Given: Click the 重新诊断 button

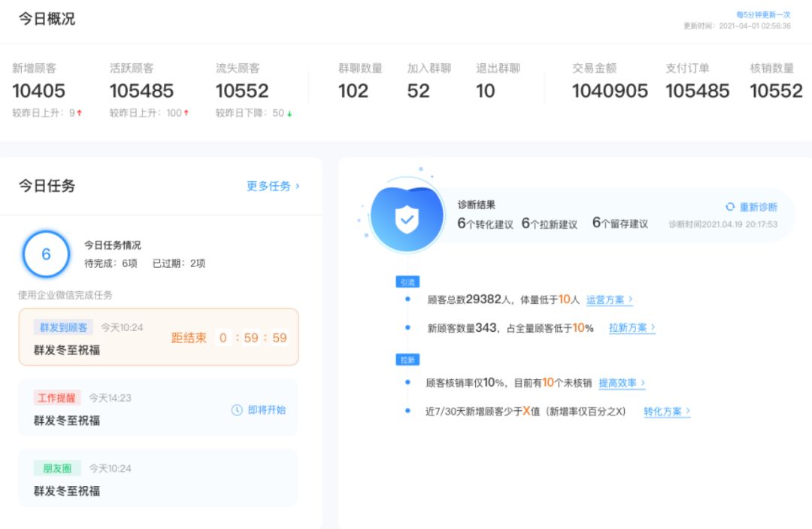Looking at the screenshot, I should (x=758, y=207).
